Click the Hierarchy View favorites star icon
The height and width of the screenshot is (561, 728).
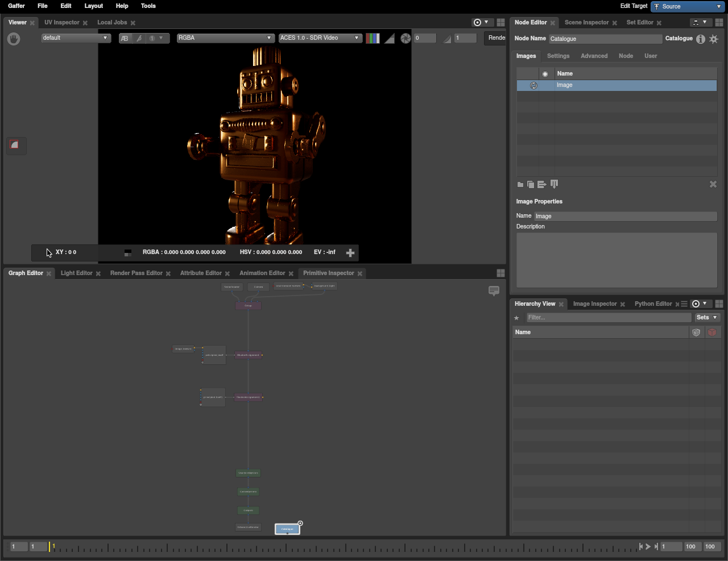pyautogui.click(x=516, y=318)
